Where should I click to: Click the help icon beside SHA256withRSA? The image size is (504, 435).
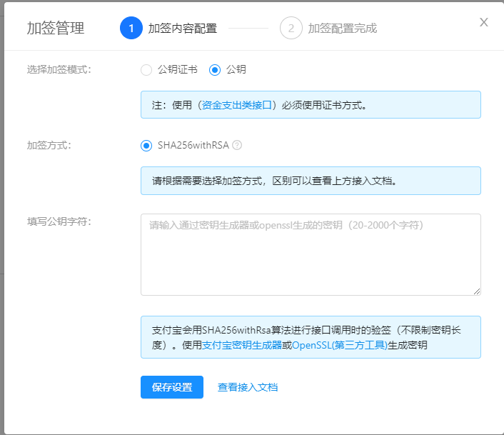pyautogui.click(x=237, y=145)
